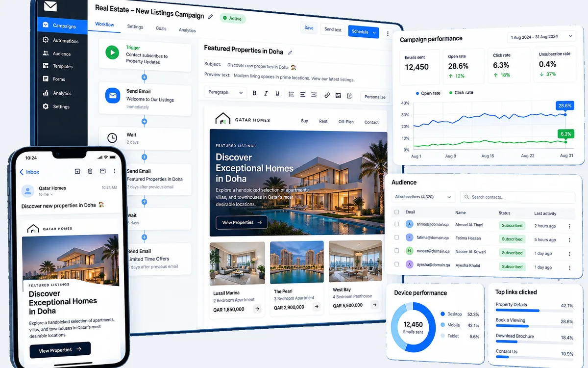Set text alignment to center
588x368 pixels.
303,94
